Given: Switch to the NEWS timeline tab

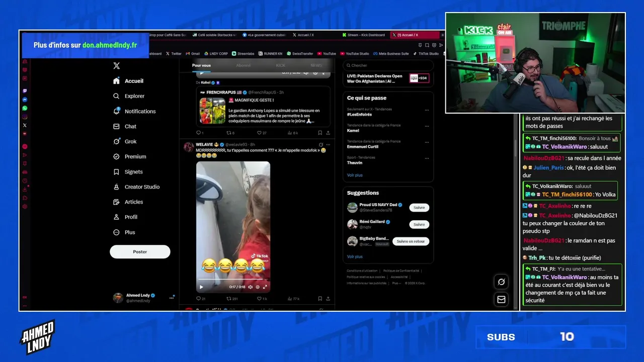Looking at the screenshot, I should 316,65.
